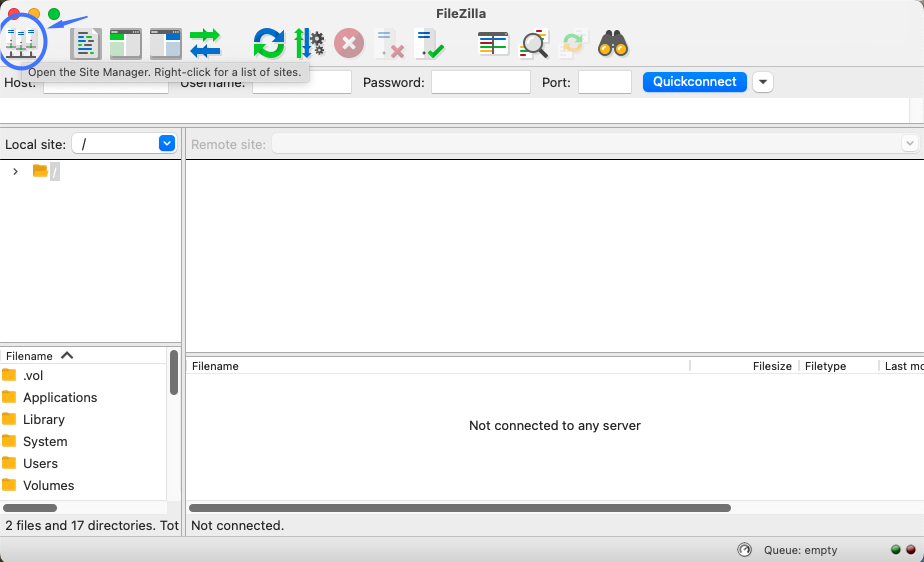The width and height of the screenshot is (924, 562).
Task: Click the Host input field
Action: 106,82
